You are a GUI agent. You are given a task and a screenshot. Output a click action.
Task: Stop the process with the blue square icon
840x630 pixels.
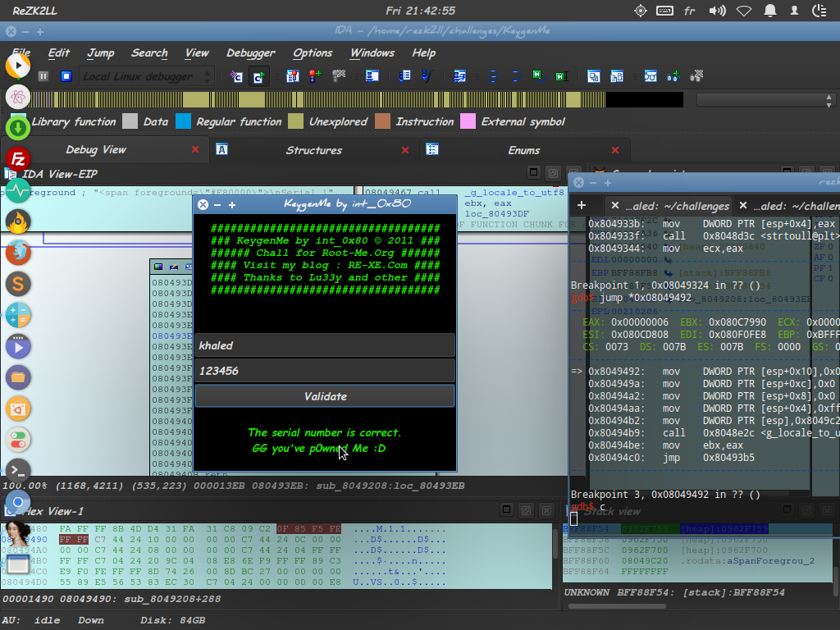pos(66,76)
